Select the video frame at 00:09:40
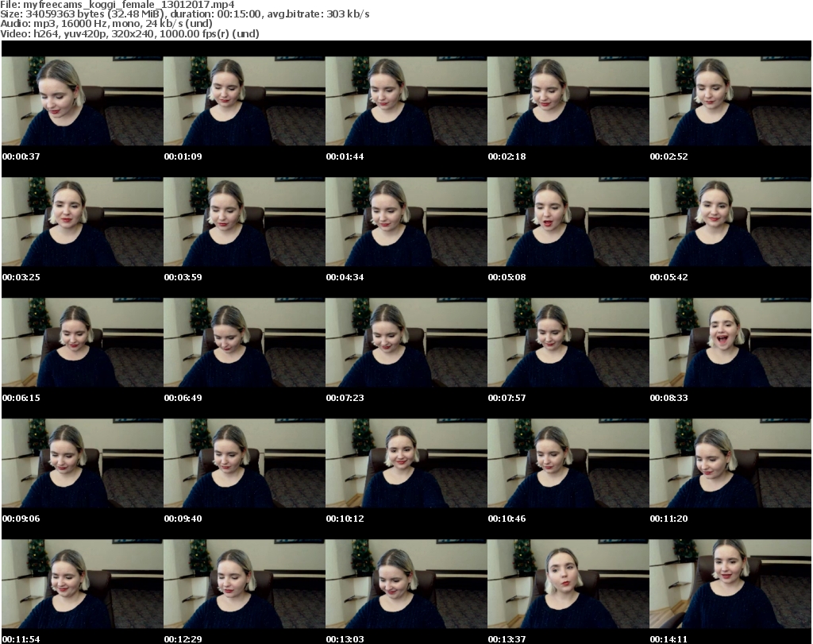813x644 pixels. (245, 463)
